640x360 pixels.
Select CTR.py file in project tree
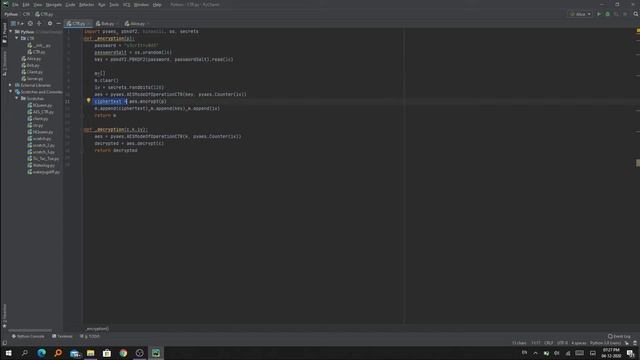(x=36, y=52)
